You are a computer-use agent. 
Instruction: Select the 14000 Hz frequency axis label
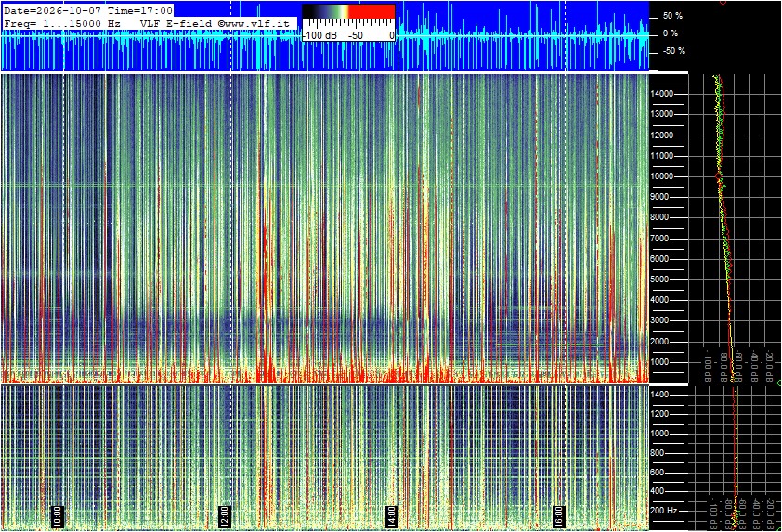662,94
